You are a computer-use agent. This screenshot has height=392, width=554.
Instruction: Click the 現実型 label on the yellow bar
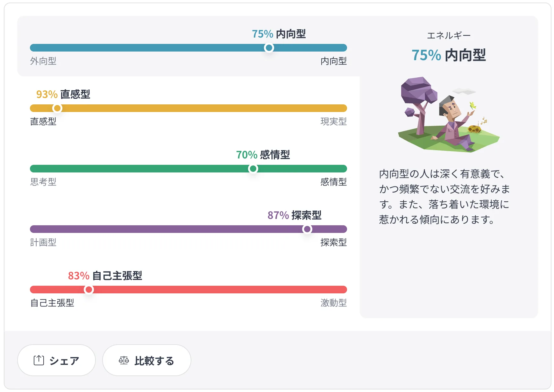tap(334, 122)
